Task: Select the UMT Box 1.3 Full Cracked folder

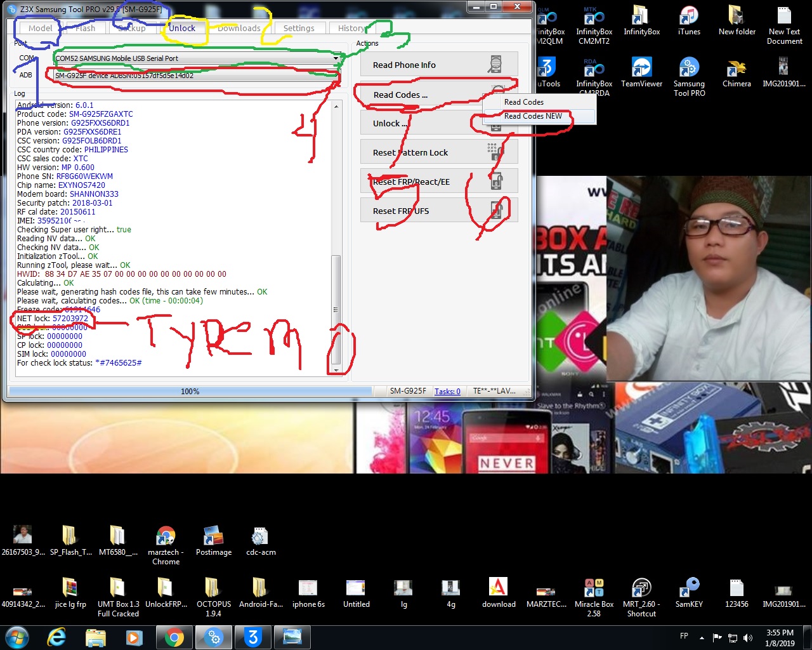Action: 118,598
